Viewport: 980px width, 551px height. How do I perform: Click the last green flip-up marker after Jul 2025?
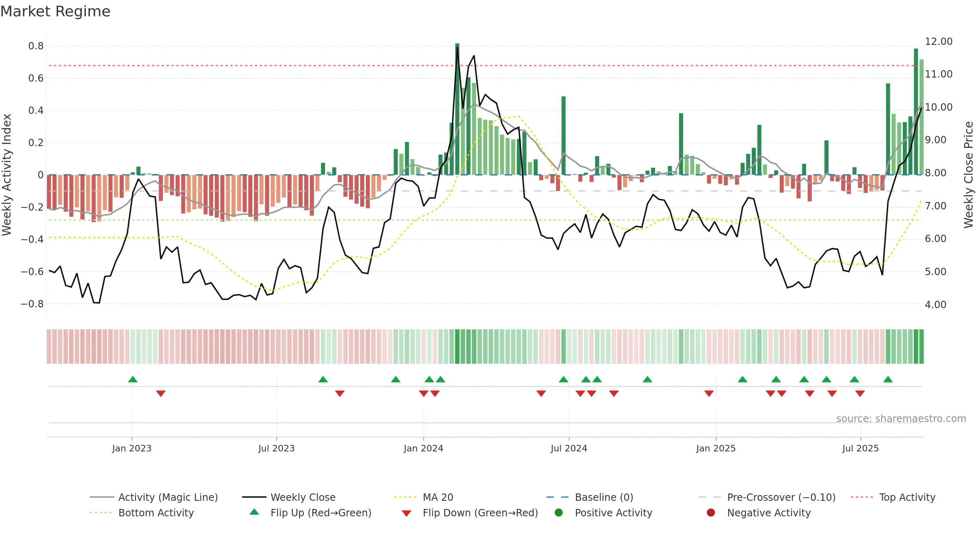[888, 379]
